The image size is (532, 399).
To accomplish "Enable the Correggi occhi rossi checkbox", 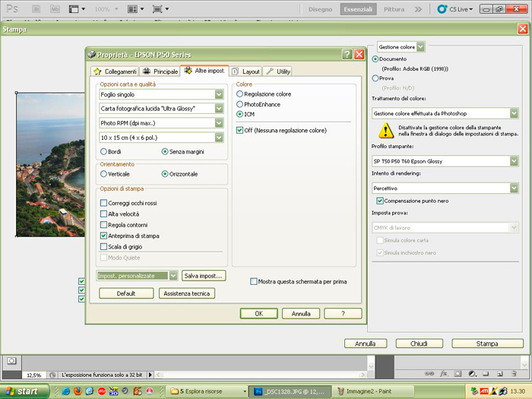I will click(103, 203).
